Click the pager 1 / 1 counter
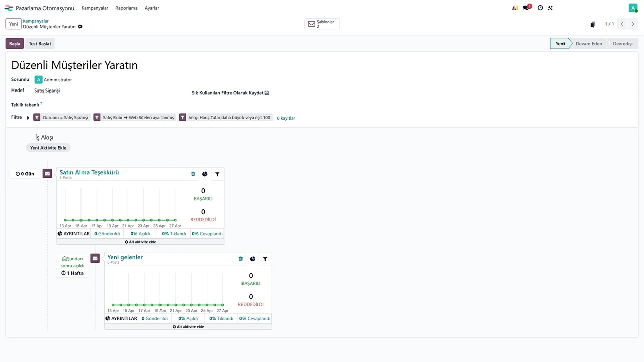The height and width of the screenshot is (362, 644). (609, 24)
